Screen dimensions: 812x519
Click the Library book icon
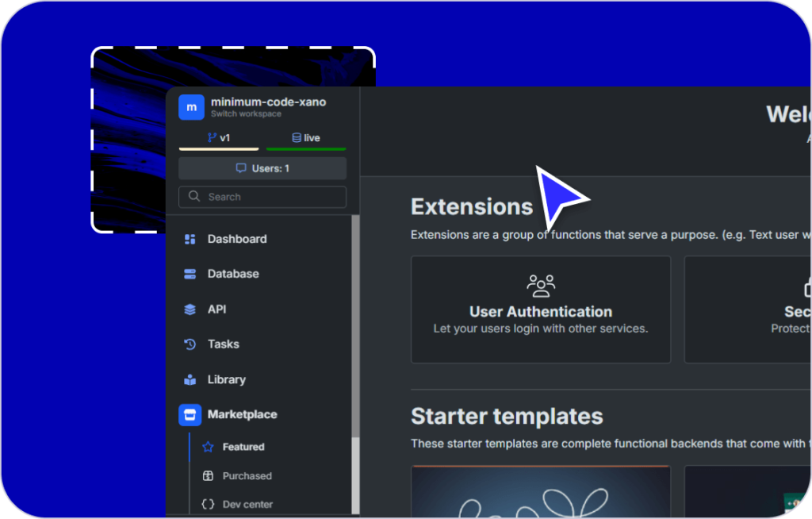(190, 380)
